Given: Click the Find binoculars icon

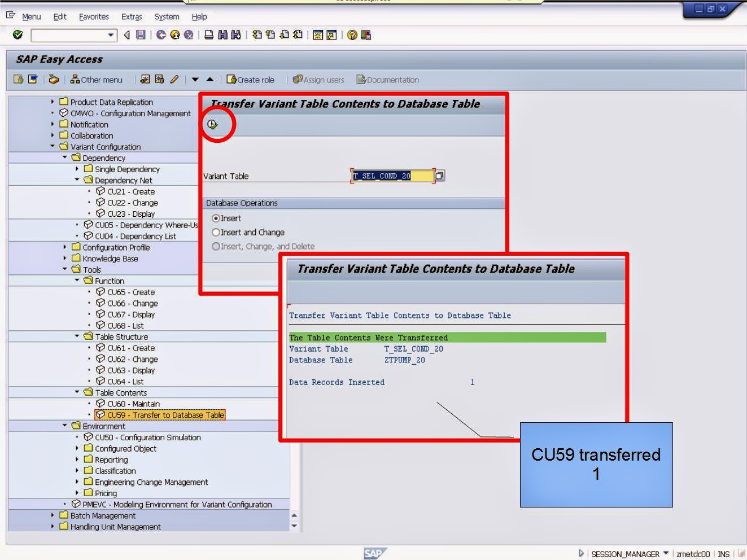Looking at the screenshot, I should pyautogui.click(x=221, y=35).
